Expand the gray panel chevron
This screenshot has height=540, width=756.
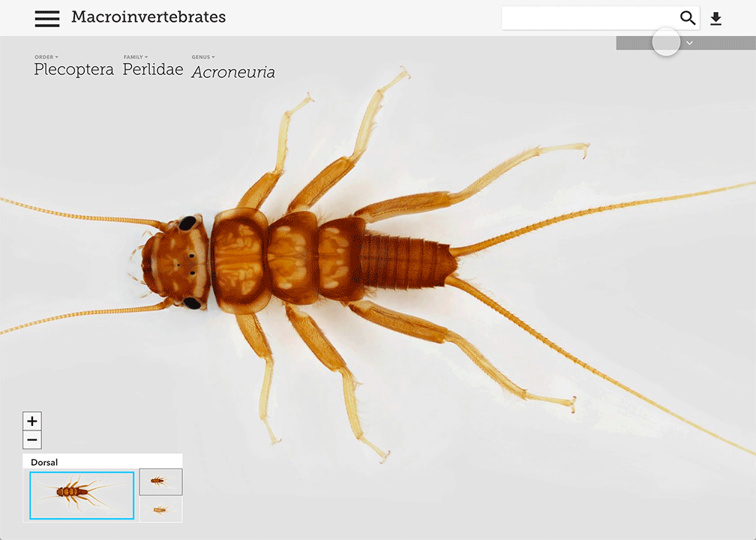[x=689, y=43]
